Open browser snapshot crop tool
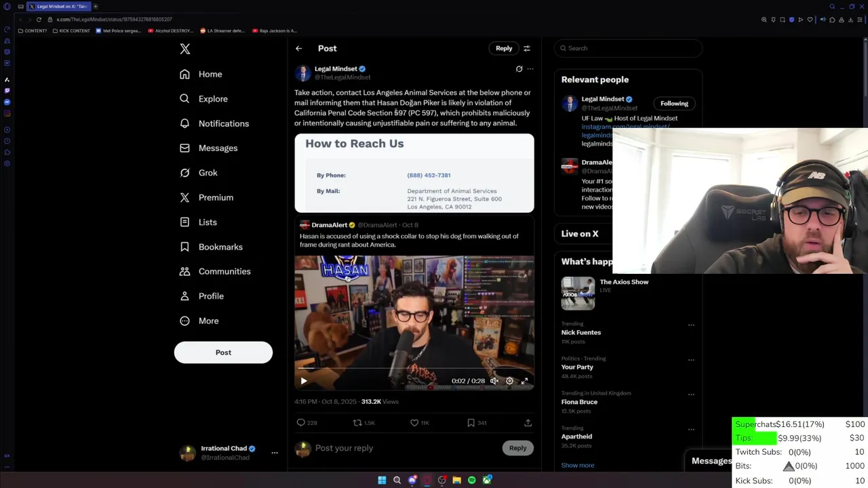Screen dimensions: 868x488 coord(783,20)
